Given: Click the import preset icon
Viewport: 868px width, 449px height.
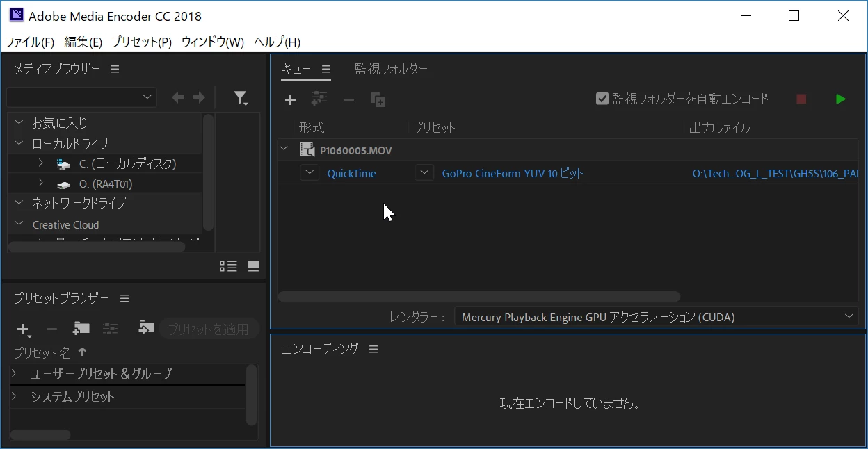Looking at the screenshot, I should point(146,327).
